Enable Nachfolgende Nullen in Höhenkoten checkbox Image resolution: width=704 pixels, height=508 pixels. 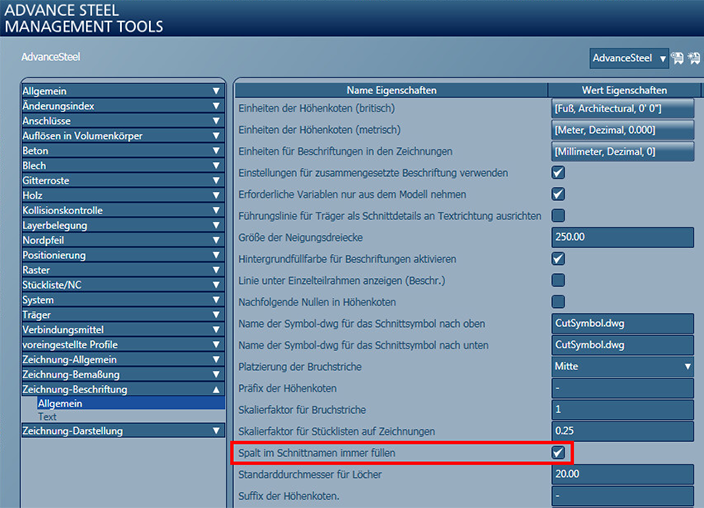point(558,301)
